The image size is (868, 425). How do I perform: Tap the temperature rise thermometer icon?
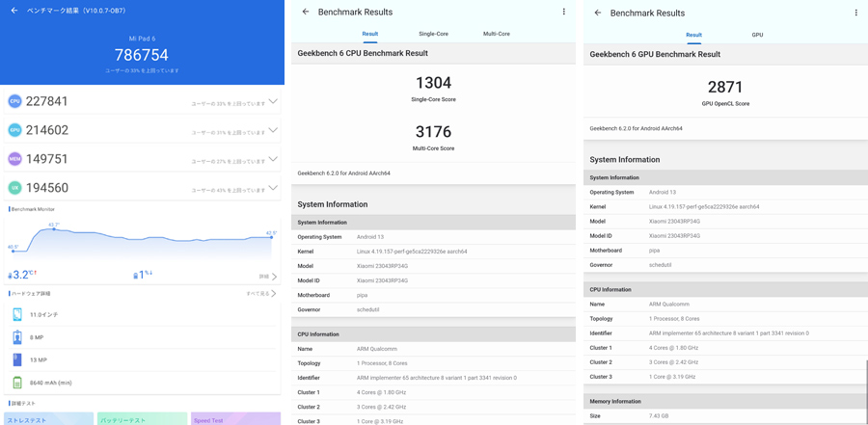(11, 275)
